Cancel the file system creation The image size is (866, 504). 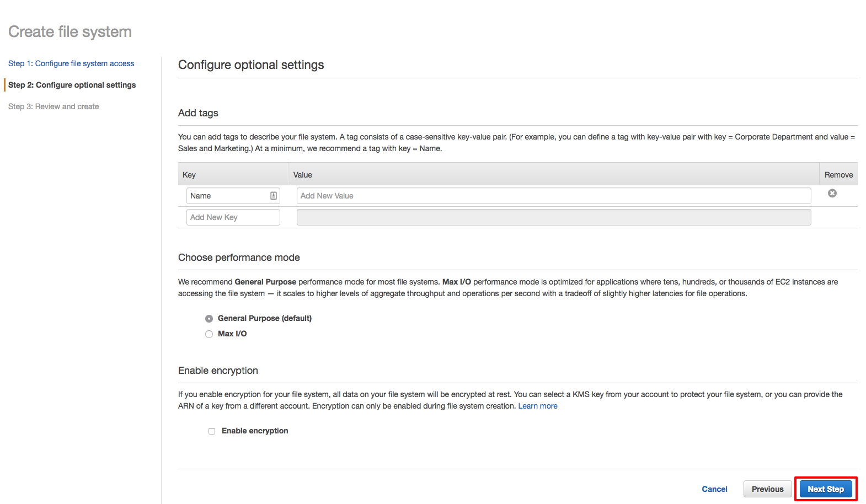point(714,489)
